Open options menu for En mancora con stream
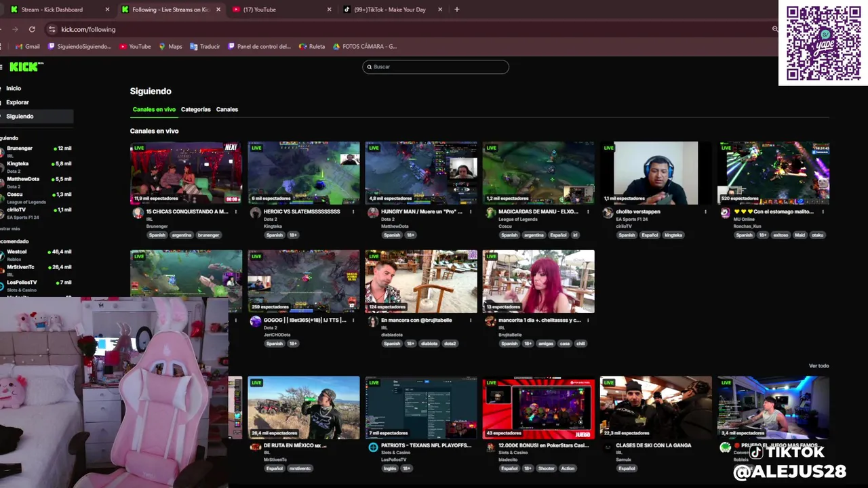 pos(471,320)
